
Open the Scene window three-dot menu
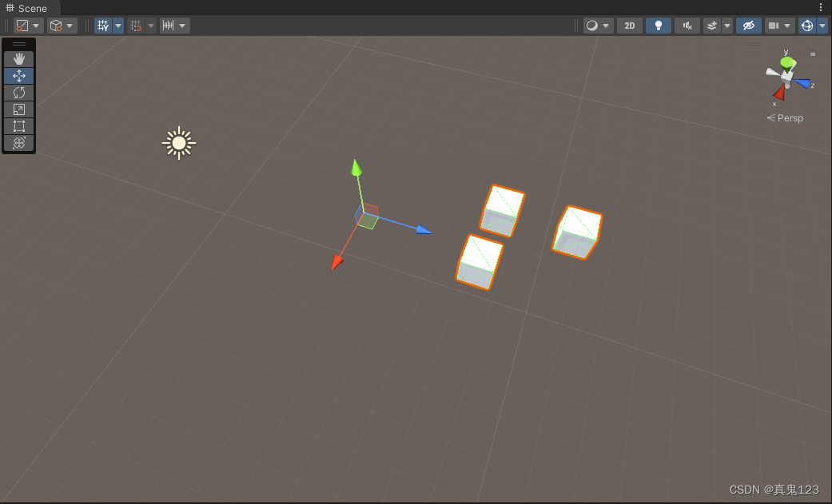tap(821, 7)
